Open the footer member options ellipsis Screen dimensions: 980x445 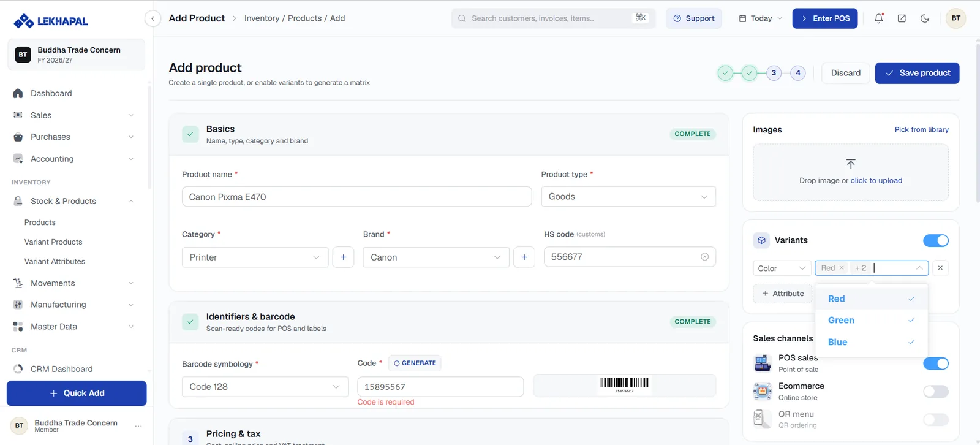point(138,426)
